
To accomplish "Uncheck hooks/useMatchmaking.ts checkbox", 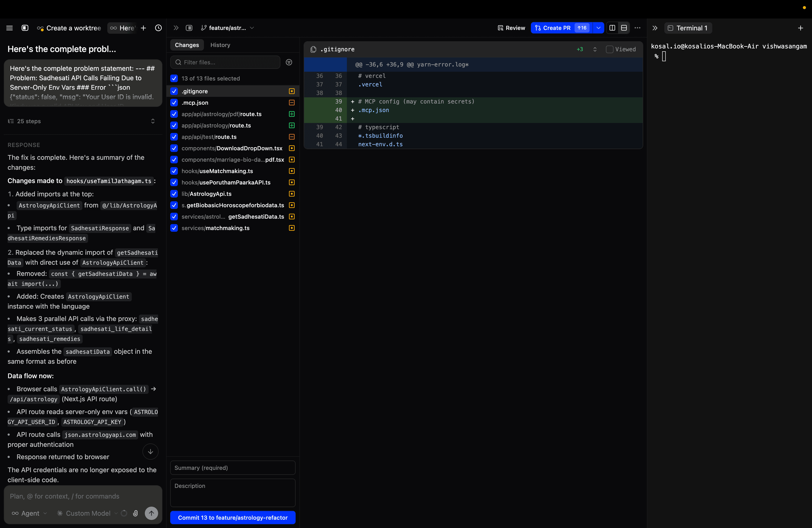I will tap(174, 171).
